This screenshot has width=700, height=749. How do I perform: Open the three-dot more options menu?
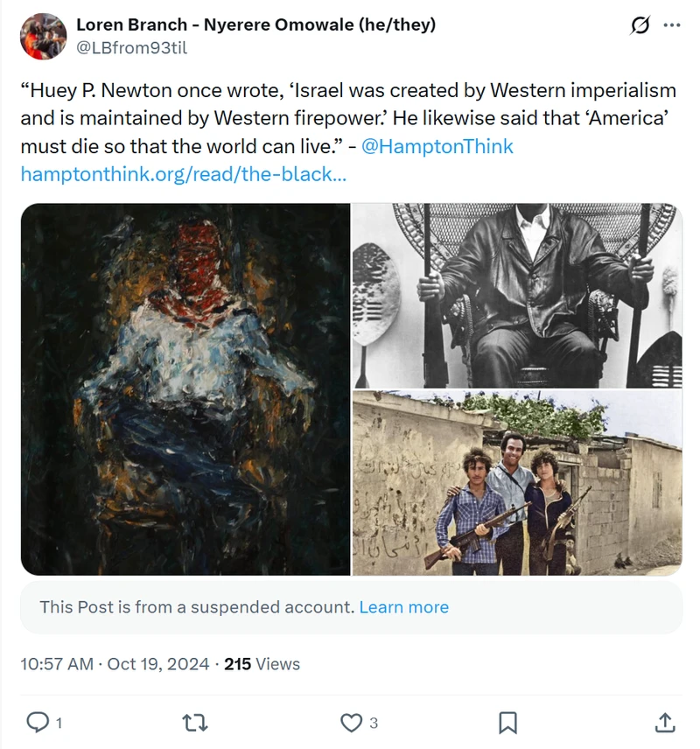[x=672, y=24]
